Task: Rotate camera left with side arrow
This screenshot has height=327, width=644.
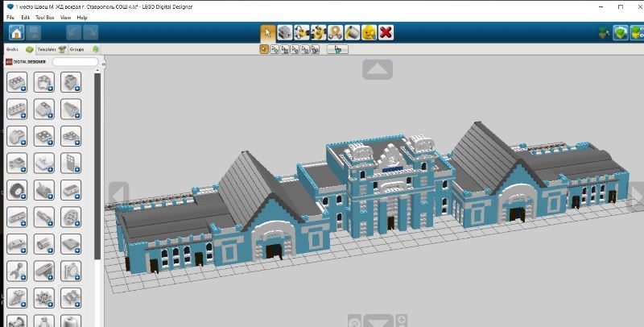Action: coord(118,195)
